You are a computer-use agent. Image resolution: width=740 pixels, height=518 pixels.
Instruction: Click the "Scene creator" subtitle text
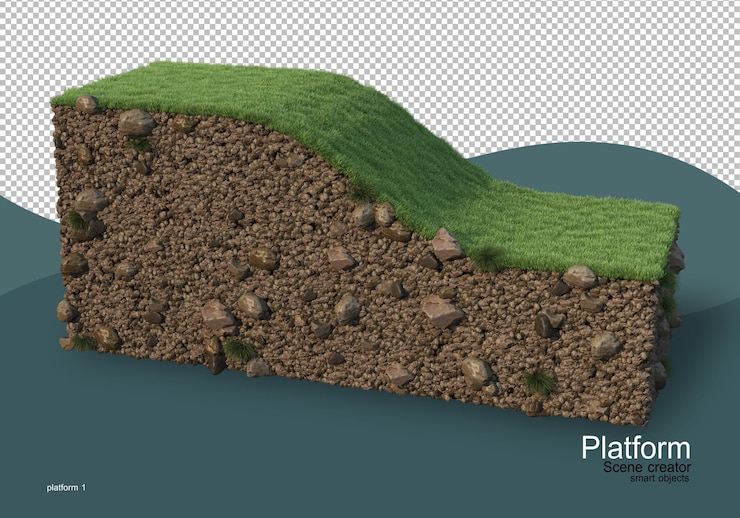(647, 468)
